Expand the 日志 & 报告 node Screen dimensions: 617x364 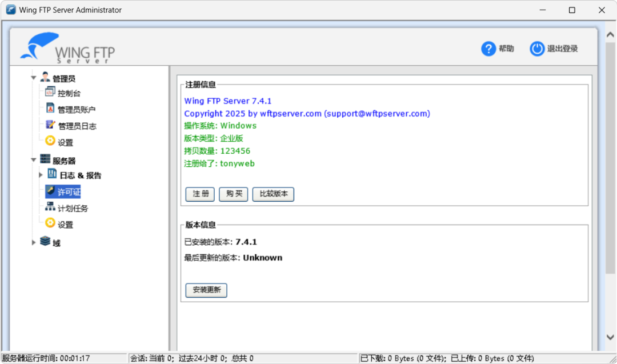coord(41,175)
